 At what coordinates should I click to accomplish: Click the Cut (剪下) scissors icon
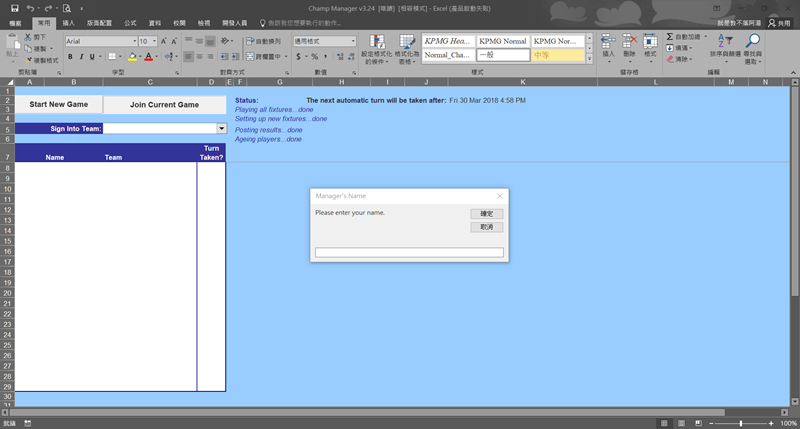(29, 38)
